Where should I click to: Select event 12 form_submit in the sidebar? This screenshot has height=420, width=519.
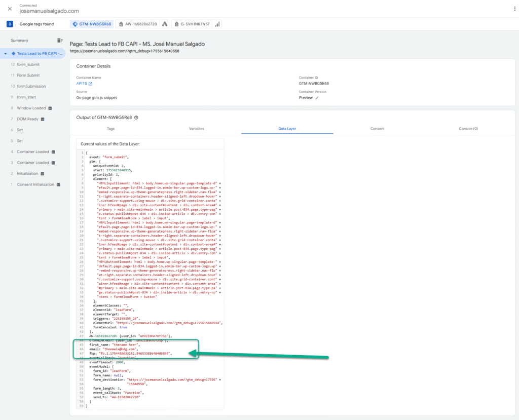pyautogui.click(x=28, y=64)
